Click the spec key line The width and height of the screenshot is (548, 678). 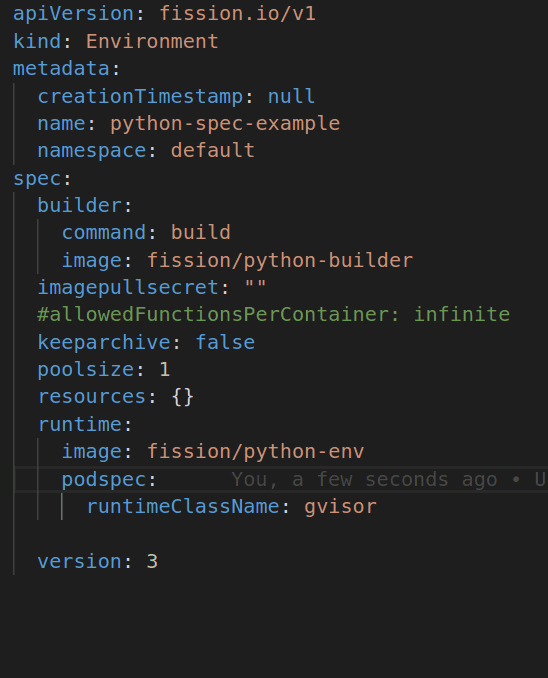tap(42, 179)
